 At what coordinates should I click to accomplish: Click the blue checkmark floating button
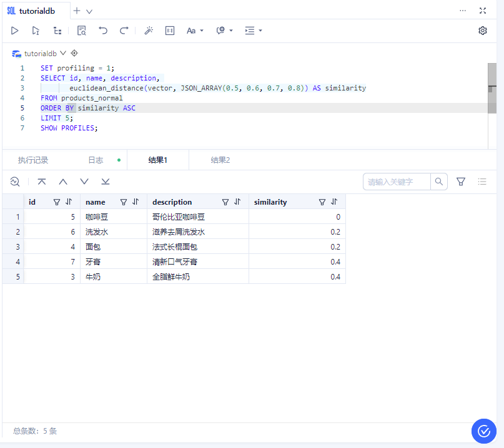tap(484, 431)
